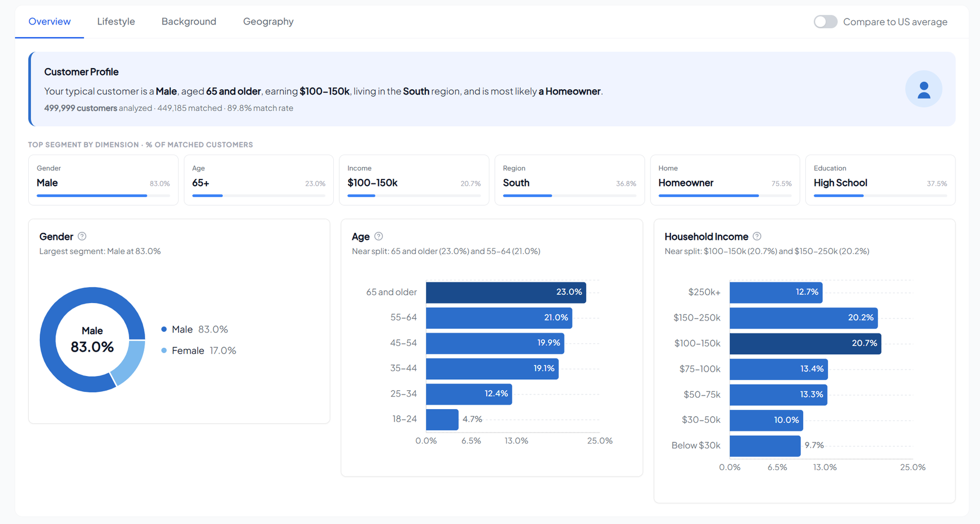This screenshot has width=980, height=524.
Task: Click the donut chart center Male 83.0%
Action: 92,340
